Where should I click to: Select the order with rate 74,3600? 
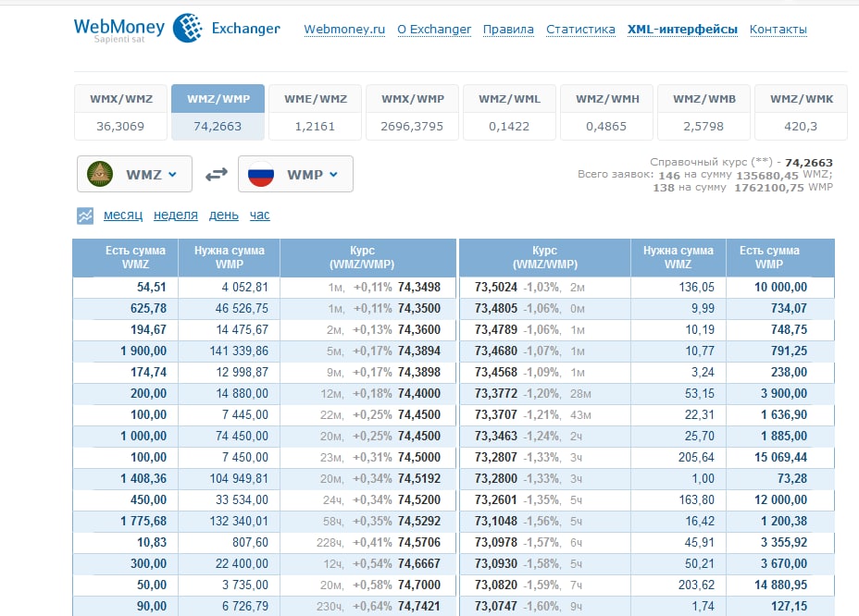click(x=264, y=330)
